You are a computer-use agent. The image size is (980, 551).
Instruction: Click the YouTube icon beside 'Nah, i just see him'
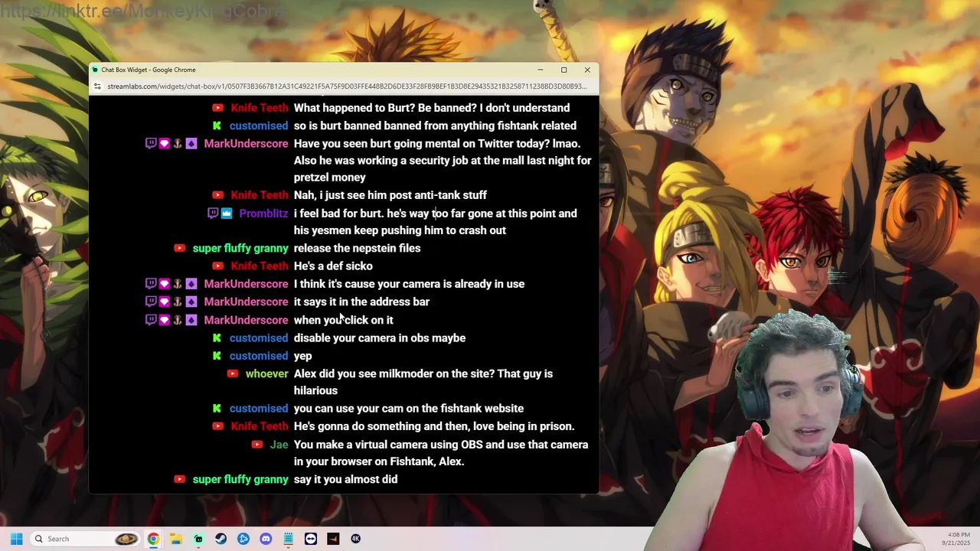coord(218,195)
